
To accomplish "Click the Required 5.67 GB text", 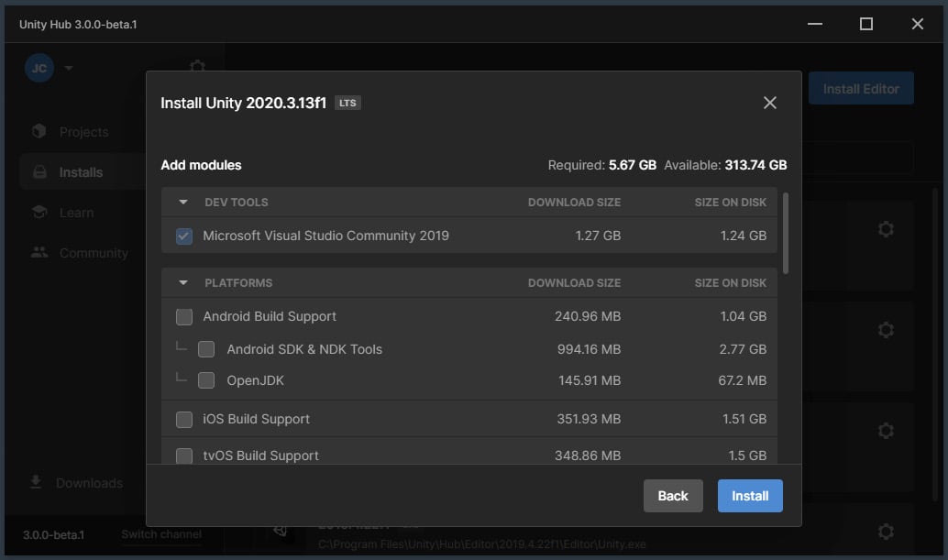I will (x=601, y=165).
